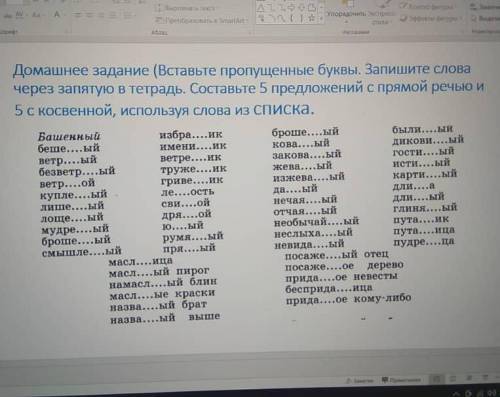
Task: Click the word 'купле....ый'
Action: coord(73,194)
